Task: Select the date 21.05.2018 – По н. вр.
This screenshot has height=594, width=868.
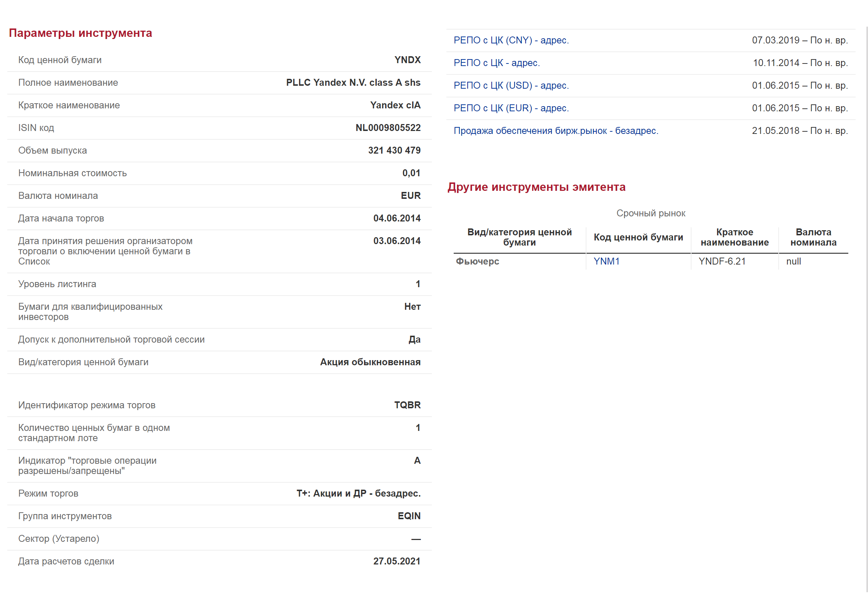Action: pyautogui.click(x=800, y=131)
